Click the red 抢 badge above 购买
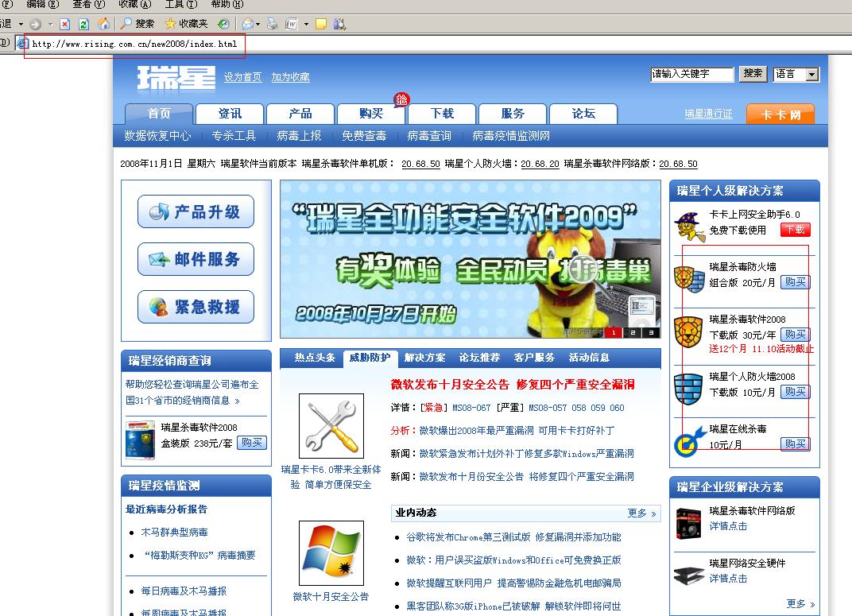The height and width of the screenshot is (616, 852). [401, 99]
